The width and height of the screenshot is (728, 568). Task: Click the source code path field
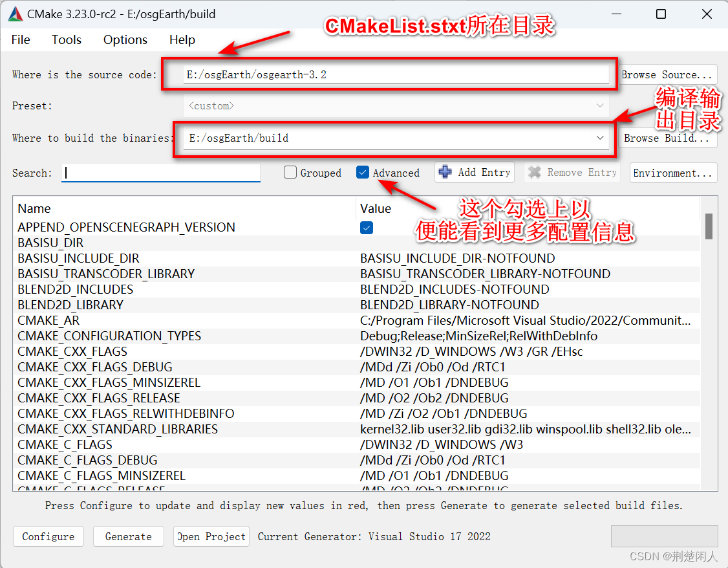396,75
